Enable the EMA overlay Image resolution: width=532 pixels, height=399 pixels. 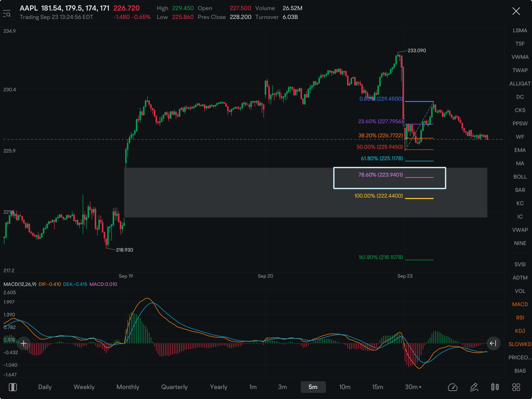520,150
